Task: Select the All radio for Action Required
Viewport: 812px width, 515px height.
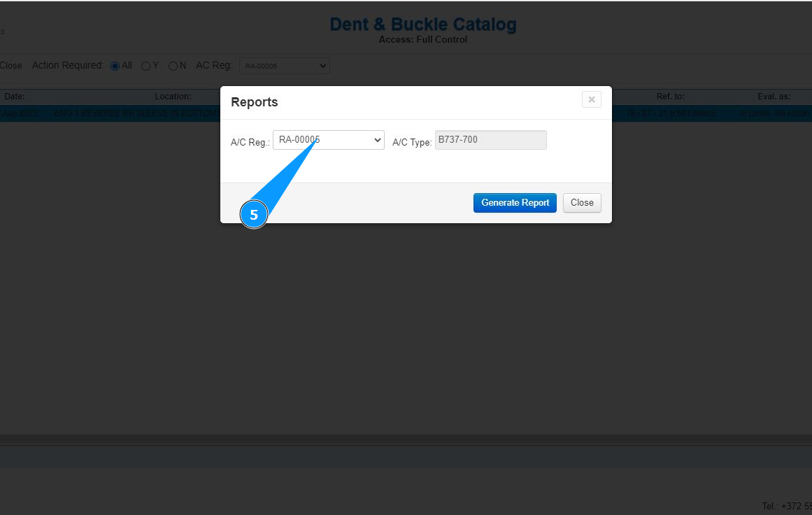Action: [x=115, y=66]
